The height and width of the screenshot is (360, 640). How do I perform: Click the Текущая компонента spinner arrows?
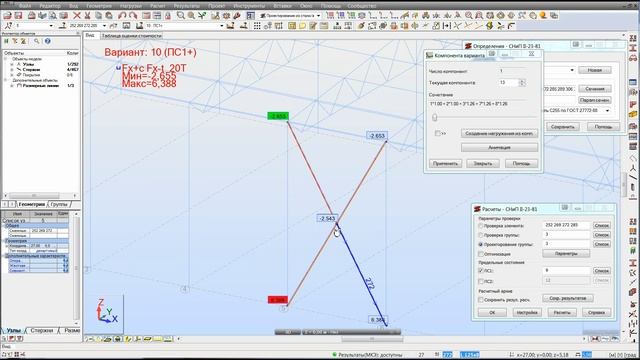[522, 83]
